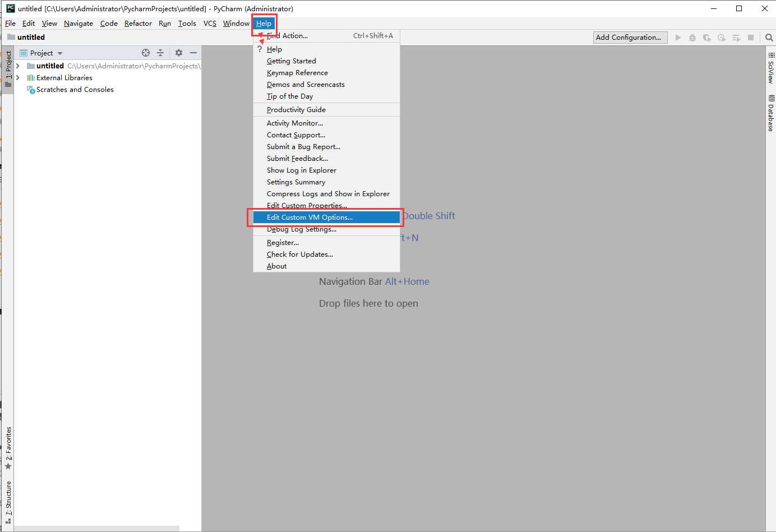Open Productivity Guide entry

coord(326,110)
